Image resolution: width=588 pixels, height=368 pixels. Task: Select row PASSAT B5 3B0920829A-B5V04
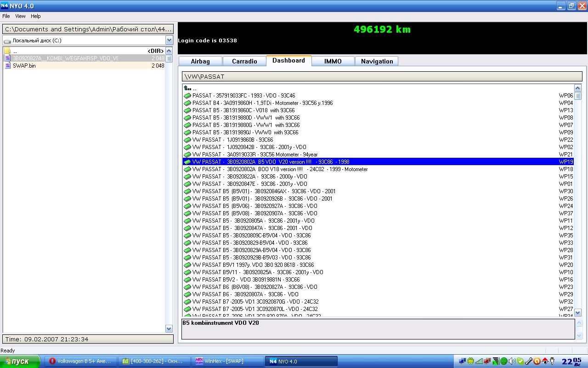click(378, 250)
